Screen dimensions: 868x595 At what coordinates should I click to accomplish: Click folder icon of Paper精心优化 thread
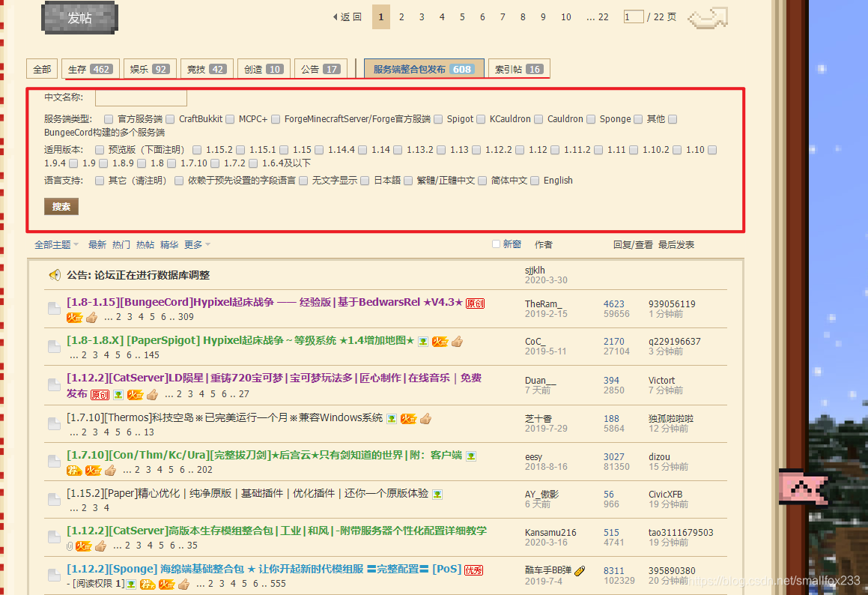54,499
